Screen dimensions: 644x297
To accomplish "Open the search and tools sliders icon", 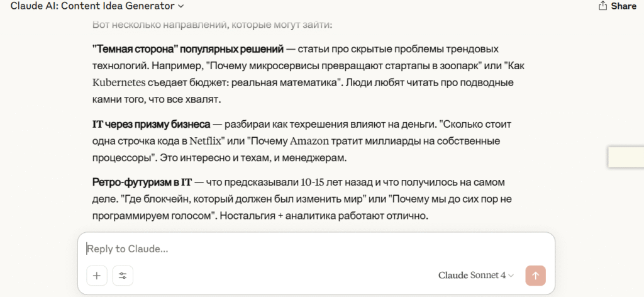I will tap(123, 276).
